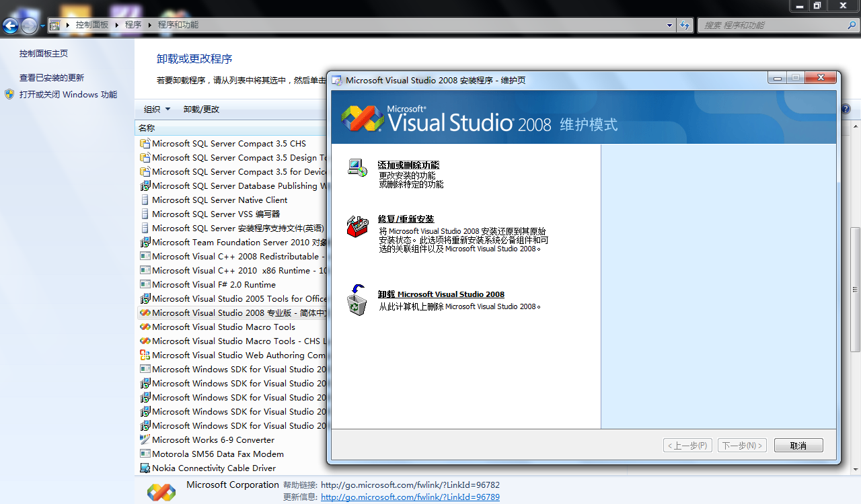The width and height of the screenshot is (861, 504).
Task: Open update info link ending LinkId=96789
Action: point(410,497)
